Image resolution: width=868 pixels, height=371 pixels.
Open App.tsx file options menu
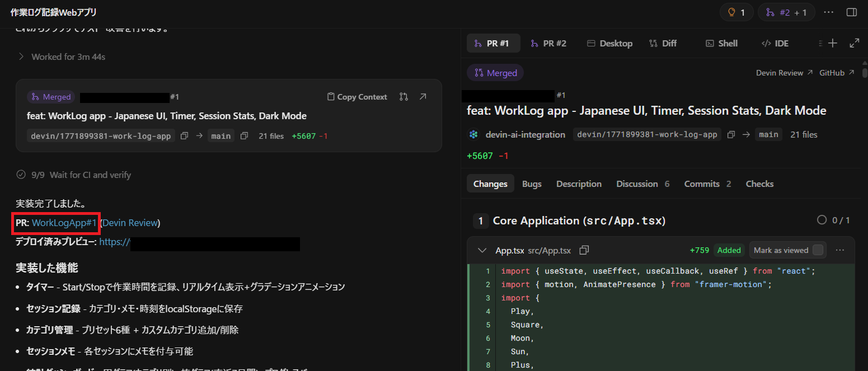pyautogui.click(x=839, y=250)
